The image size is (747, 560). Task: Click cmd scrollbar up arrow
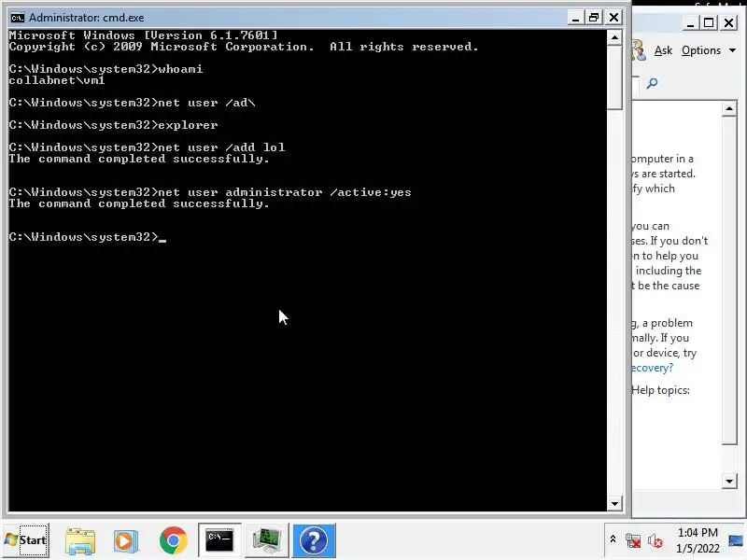pyautogui.click(x=614, y=37)
